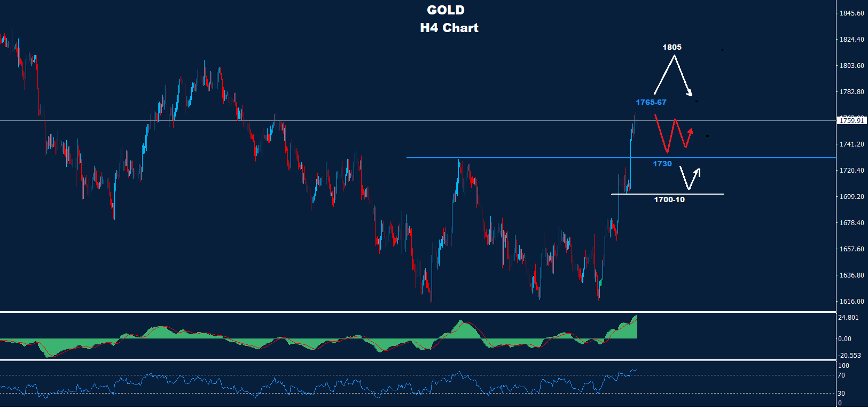Viewport: 868px width, 408px height.
Task: Click the 1805 target price label
Action: (x=672, y=47)
